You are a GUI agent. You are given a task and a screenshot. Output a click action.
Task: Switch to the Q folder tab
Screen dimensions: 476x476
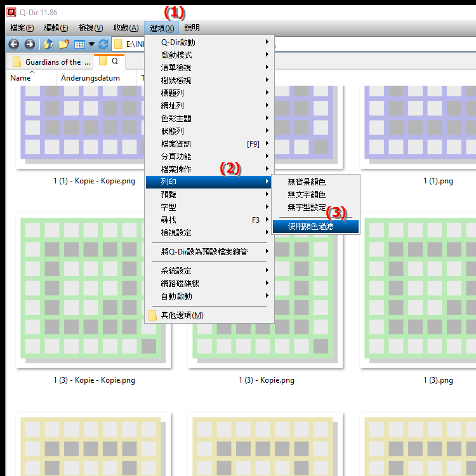pyautogui.click(x=109, y=62)
